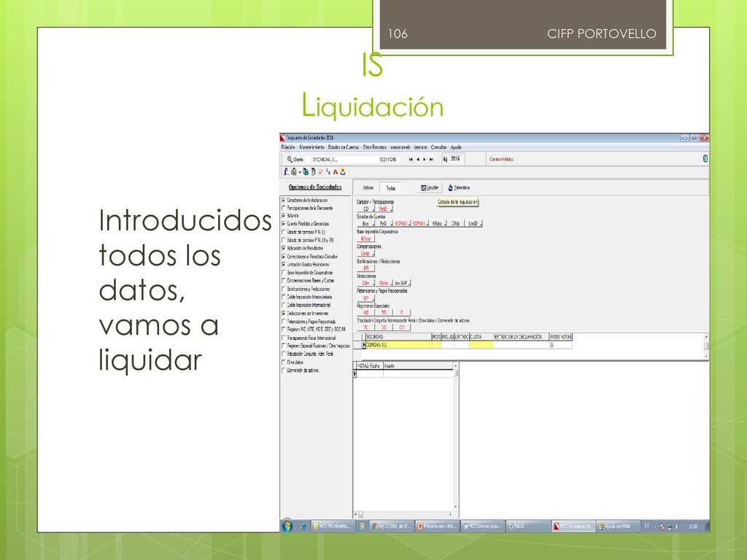Click the Comp button under Compensaciones

(x=366, y=253)
